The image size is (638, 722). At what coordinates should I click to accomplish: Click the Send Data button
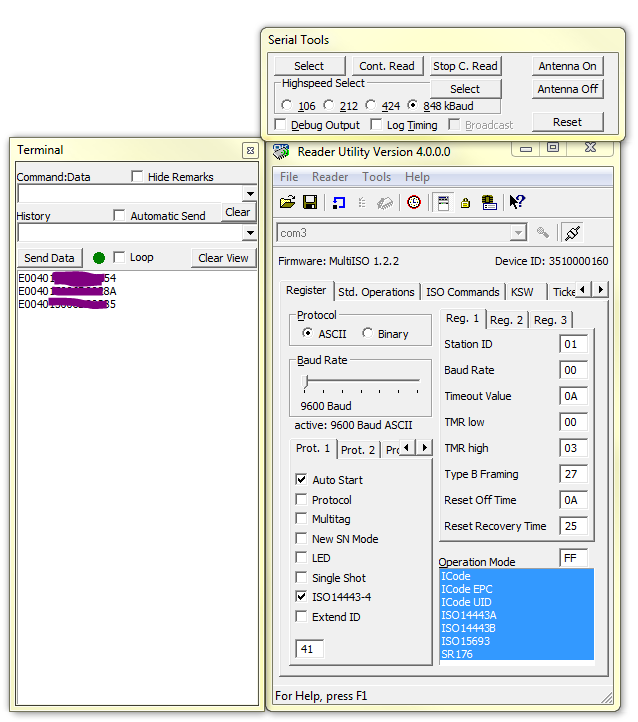[49, 258]
